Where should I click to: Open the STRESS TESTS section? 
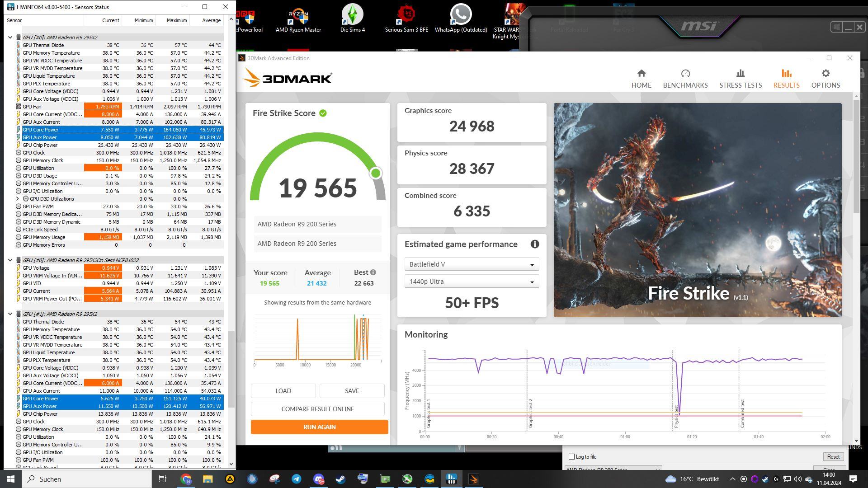click(x=740, y=79)
